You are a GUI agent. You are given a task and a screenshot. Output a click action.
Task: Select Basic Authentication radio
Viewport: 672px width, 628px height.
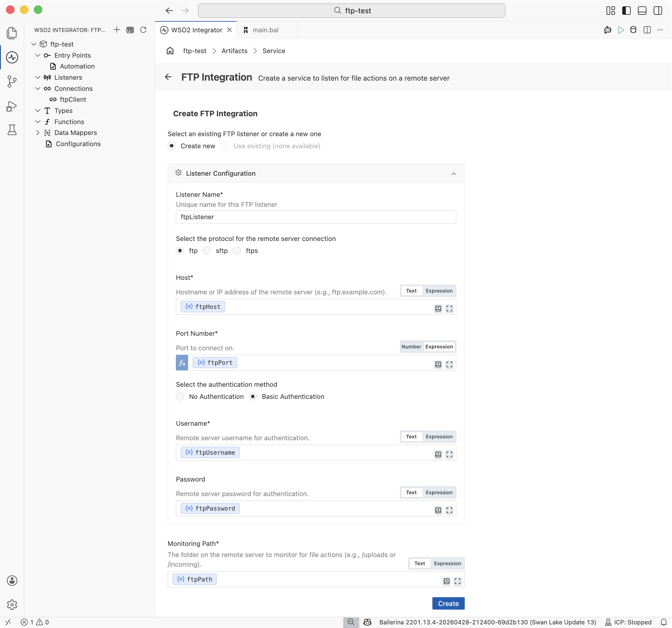(253, 397)
